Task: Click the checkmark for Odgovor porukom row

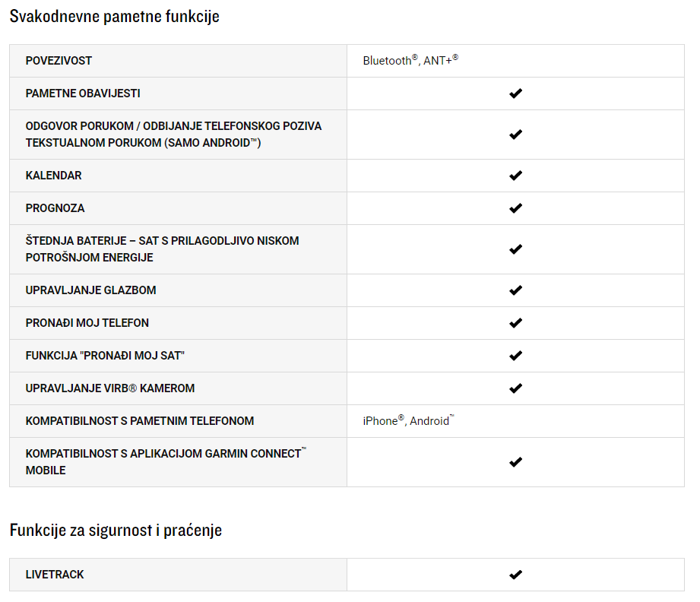Action: pos(515,135)
